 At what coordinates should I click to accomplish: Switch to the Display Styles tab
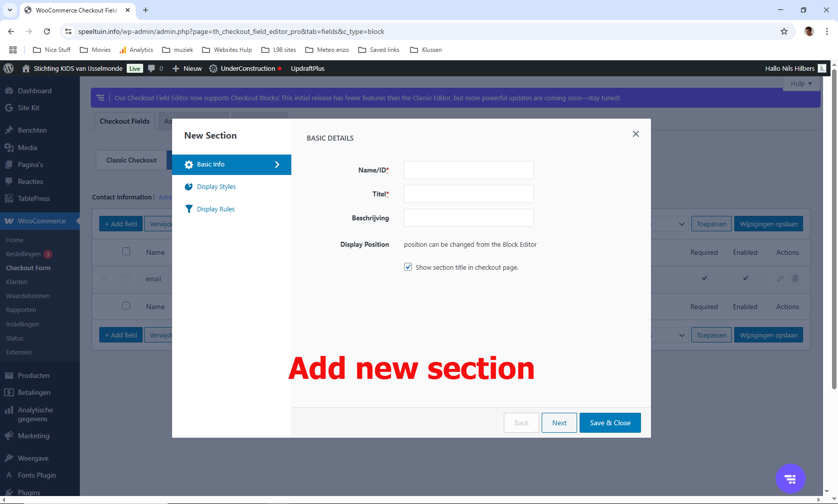pos(216,187)
